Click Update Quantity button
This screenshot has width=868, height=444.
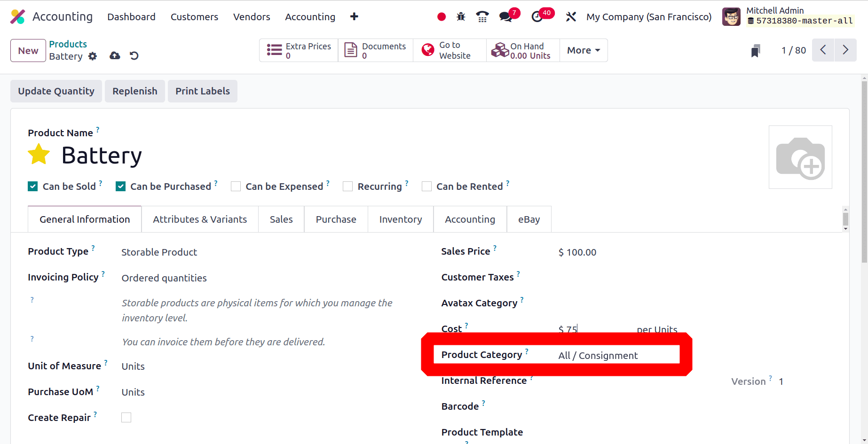[x=56, y=91]
